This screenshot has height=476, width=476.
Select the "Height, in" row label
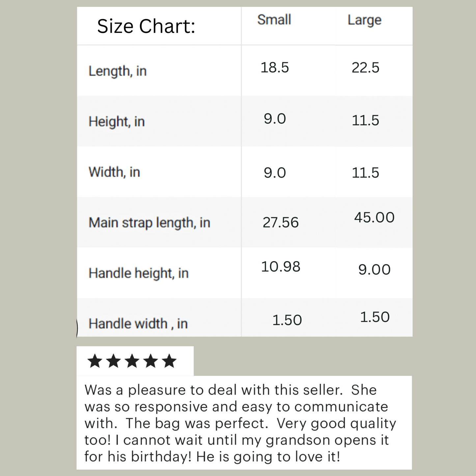[x=117, y=122]
